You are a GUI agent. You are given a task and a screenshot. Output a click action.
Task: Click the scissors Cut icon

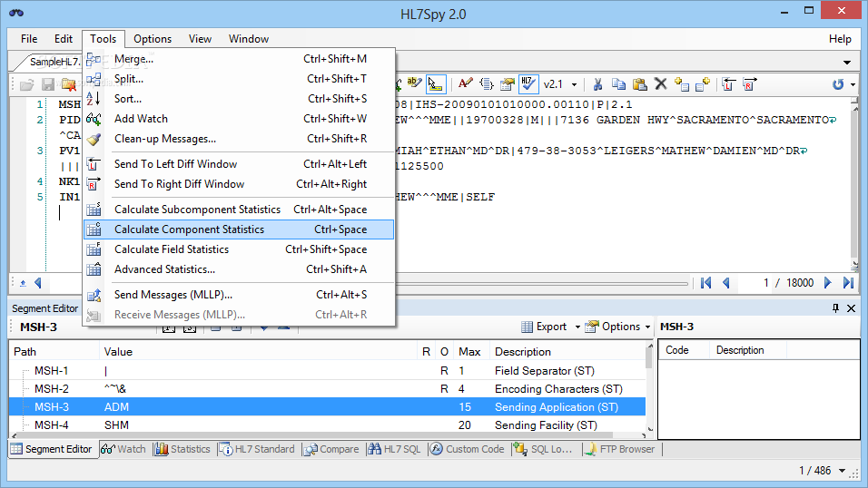pyautogui.click(x=597, y=84)
